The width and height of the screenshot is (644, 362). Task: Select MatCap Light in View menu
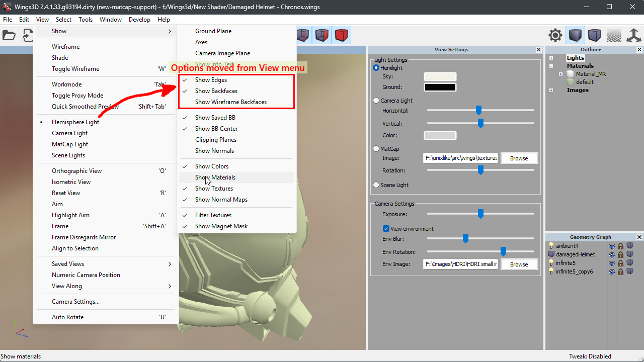(x=106, y=144)
